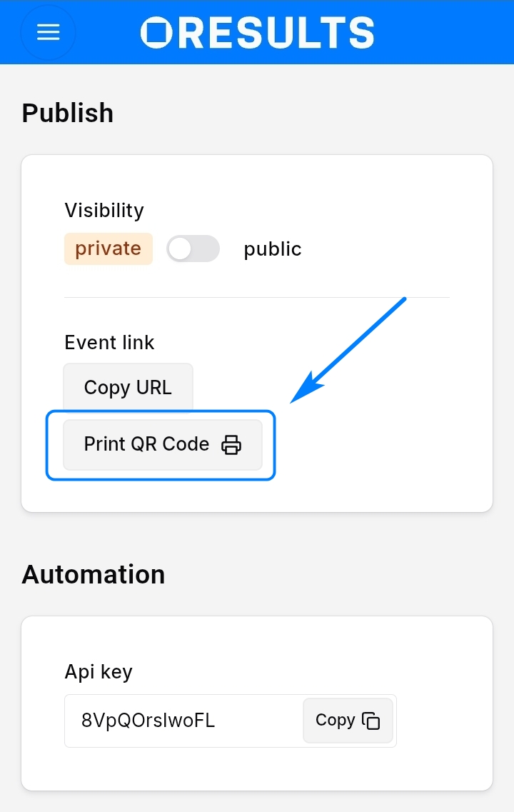Click the Copy label beside the API key

coord(335,720)
